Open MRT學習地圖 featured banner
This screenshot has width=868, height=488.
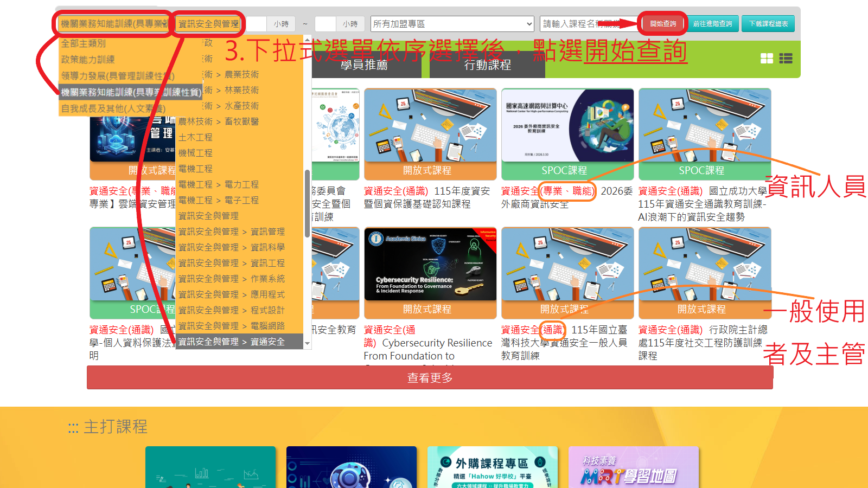[x=633, y=467]
